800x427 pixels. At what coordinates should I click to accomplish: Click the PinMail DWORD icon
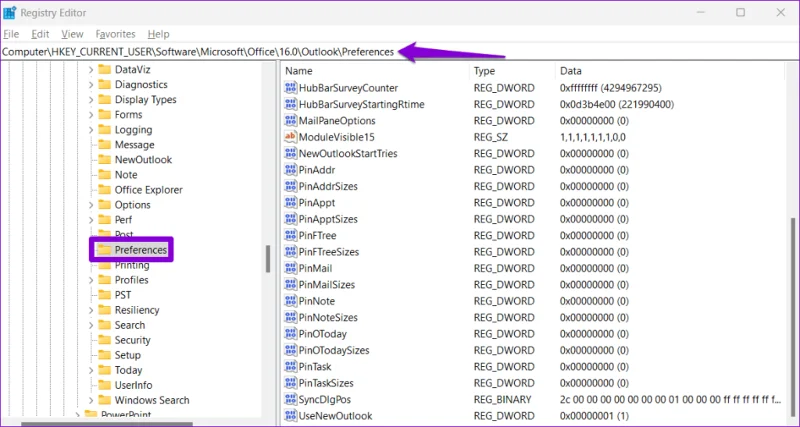(290, 268)
